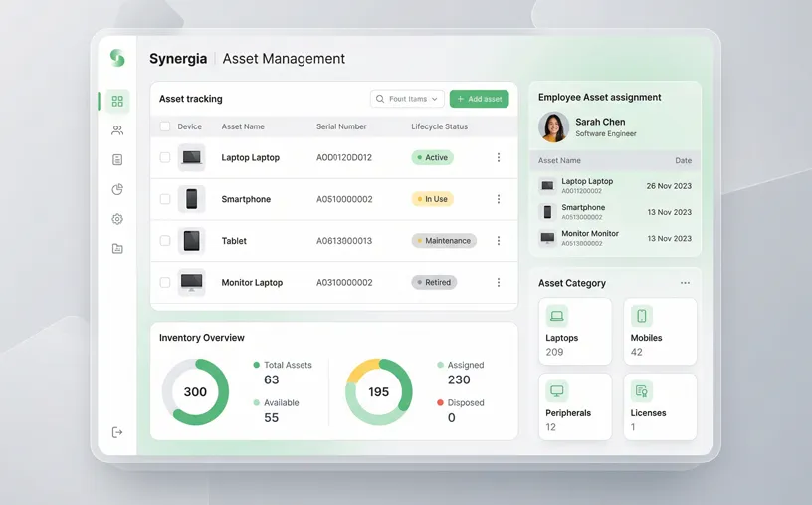Open the dashboard grid icon in the sidebar

point(117,101)
